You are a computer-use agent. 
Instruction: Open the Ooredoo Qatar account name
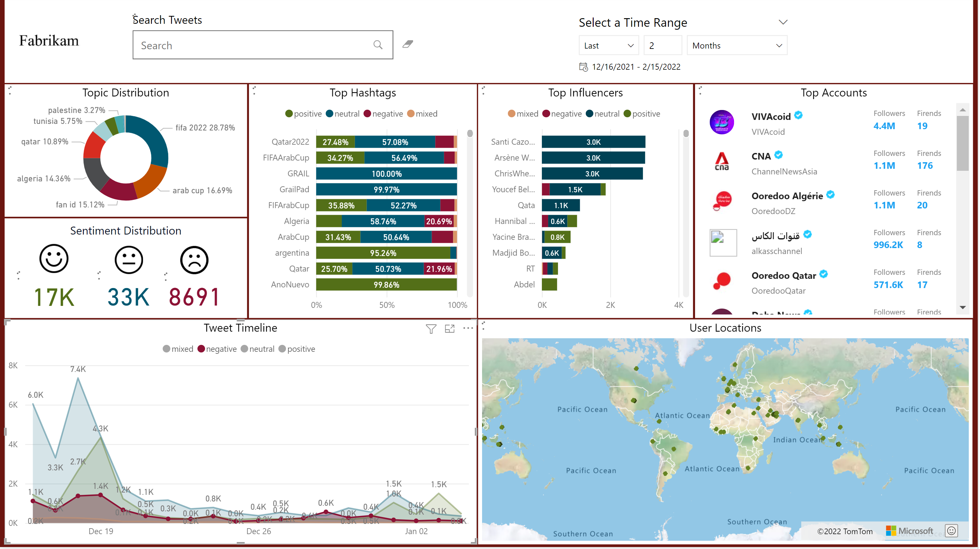[784, 275]
